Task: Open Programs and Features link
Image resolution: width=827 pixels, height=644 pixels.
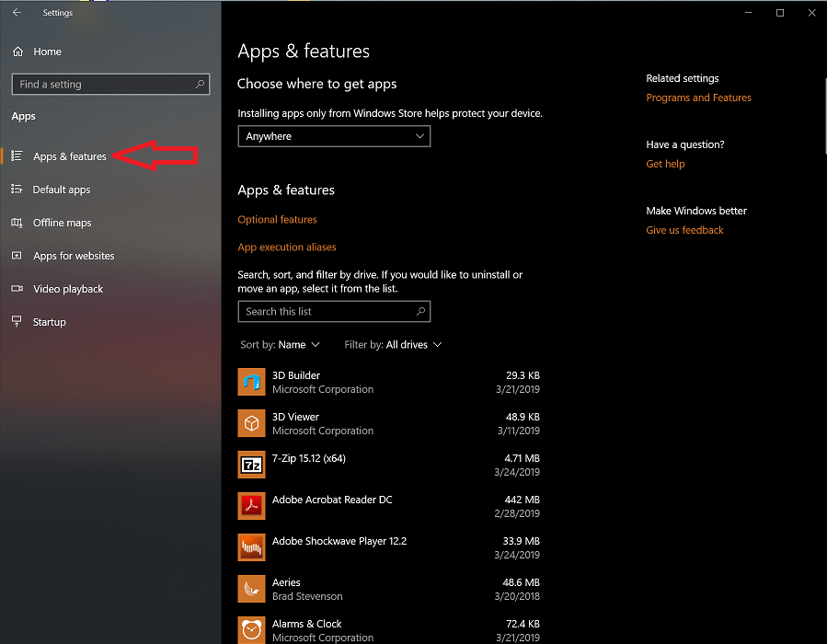Action: (x=698, y=98)
